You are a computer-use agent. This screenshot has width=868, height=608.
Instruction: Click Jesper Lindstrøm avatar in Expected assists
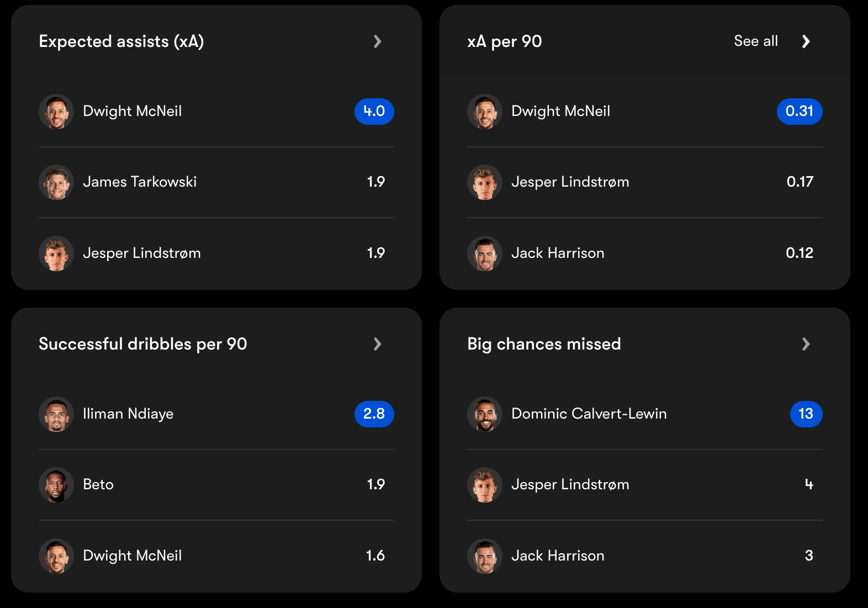[x=56, y=253]
